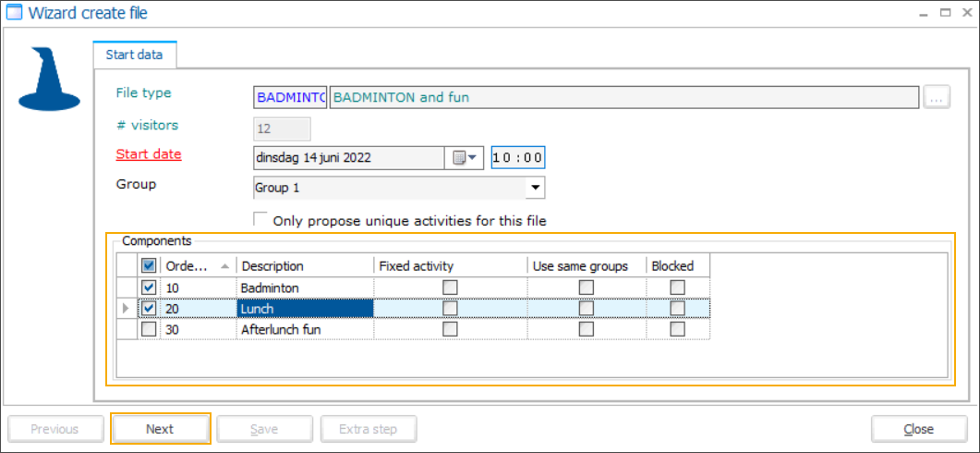Image resolution: width=980 pixels, height=453 pixels.
Task: Click the Blocked column header
Action: [677, 266]
